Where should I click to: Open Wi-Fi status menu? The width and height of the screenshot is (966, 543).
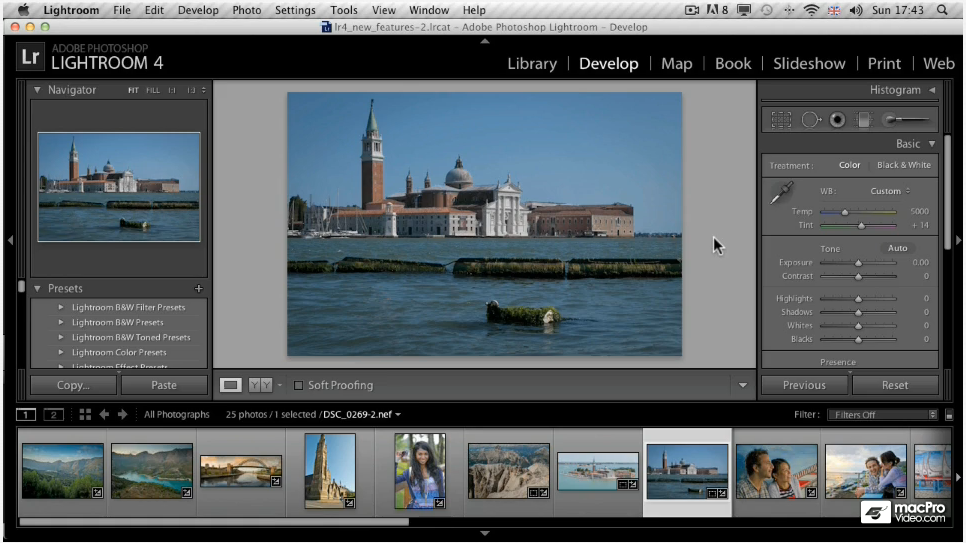click(x=812, y=10)
